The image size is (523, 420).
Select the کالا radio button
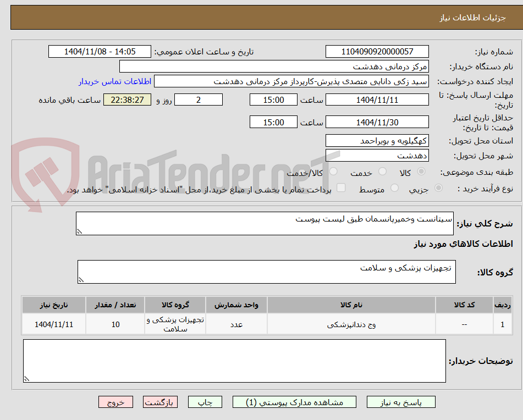421,172
